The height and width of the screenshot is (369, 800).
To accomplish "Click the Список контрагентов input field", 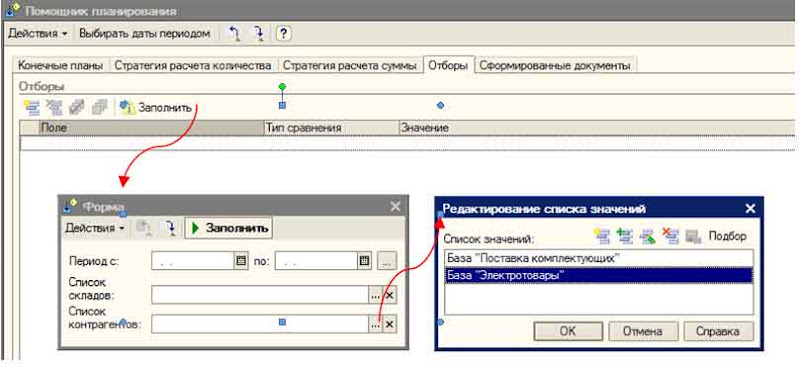I will tap(260, 324).
